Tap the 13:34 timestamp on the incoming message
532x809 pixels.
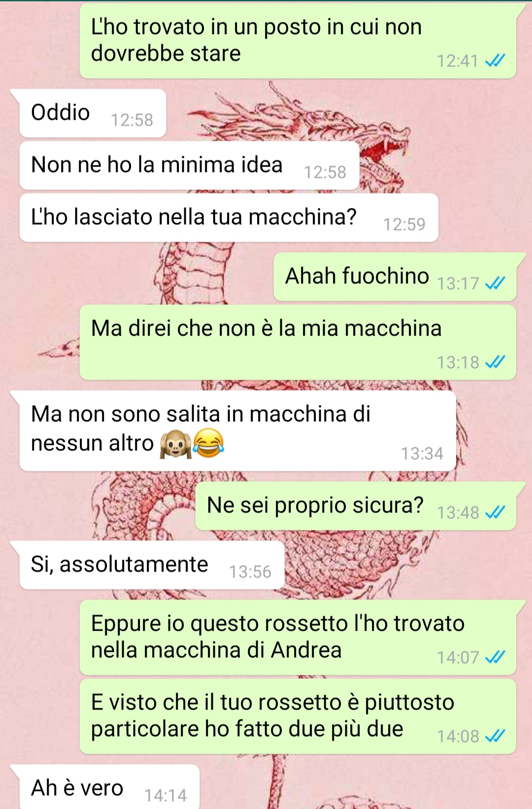coord(422,453)
